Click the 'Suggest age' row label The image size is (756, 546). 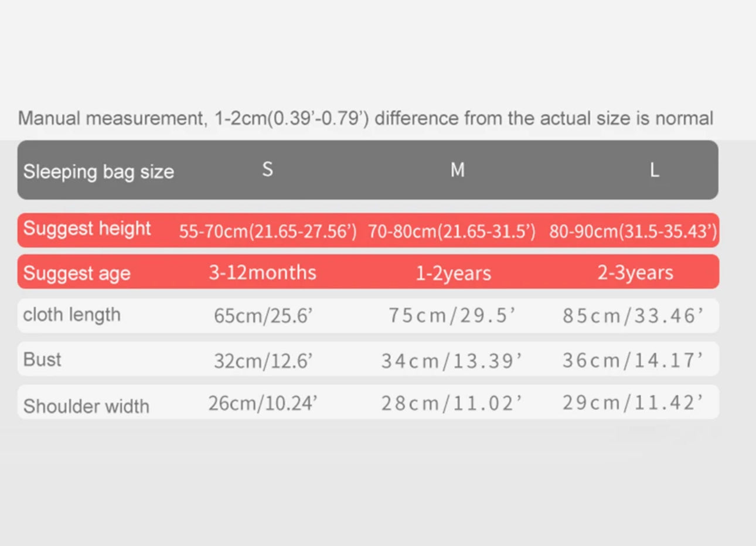[77, 274]
